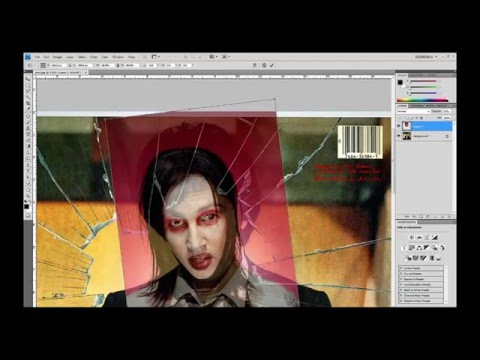The width and height of the screenshot is (480, 360).
Task: Click the Brightness/Contrast adjustment icon
Action: tap(412, 237)
